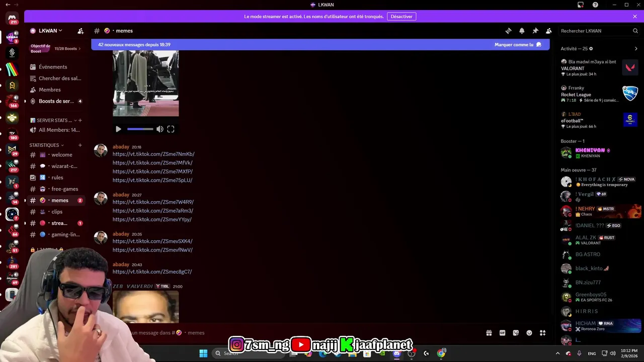This screenshot has height=362, width=644.
Task: Open activity settings gear next to Activité
Action: [x=591, y=49]
